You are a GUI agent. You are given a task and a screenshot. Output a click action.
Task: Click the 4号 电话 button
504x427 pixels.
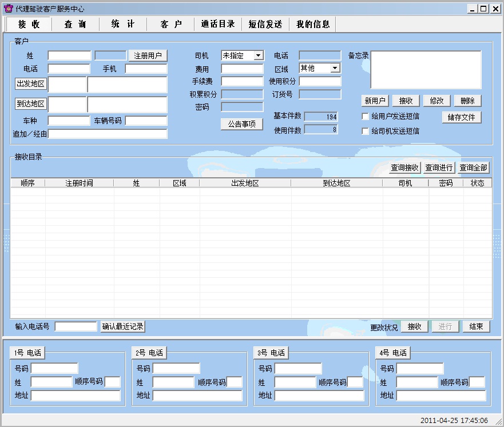[393, 353]
